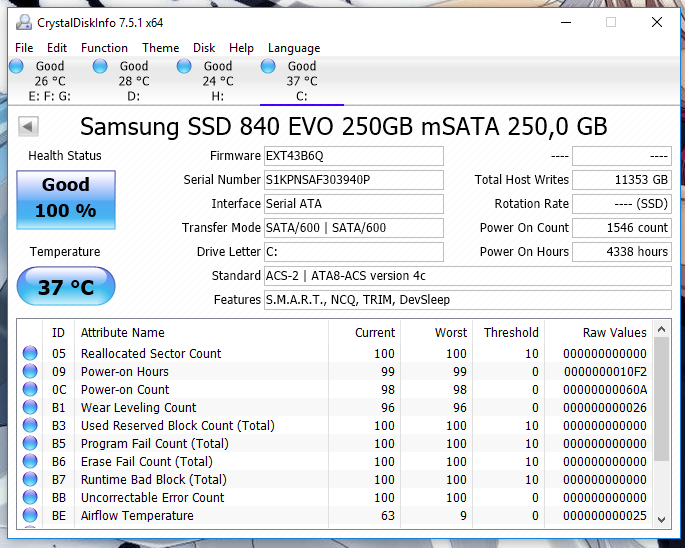
Task: Click the Features field with S.M.A.R.T., NCQ
Action: click(468, 300)
